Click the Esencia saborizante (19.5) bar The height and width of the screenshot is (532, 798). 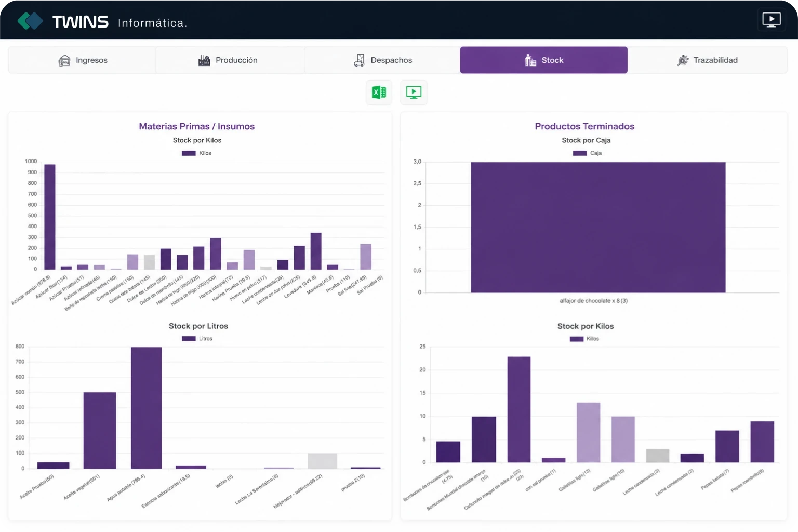191,467
